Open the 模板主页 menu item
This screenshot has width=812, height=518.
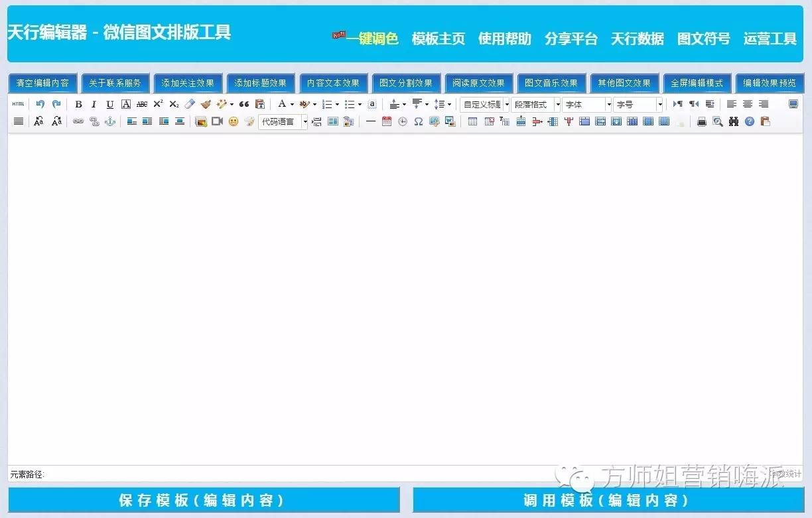click(439, 39)
